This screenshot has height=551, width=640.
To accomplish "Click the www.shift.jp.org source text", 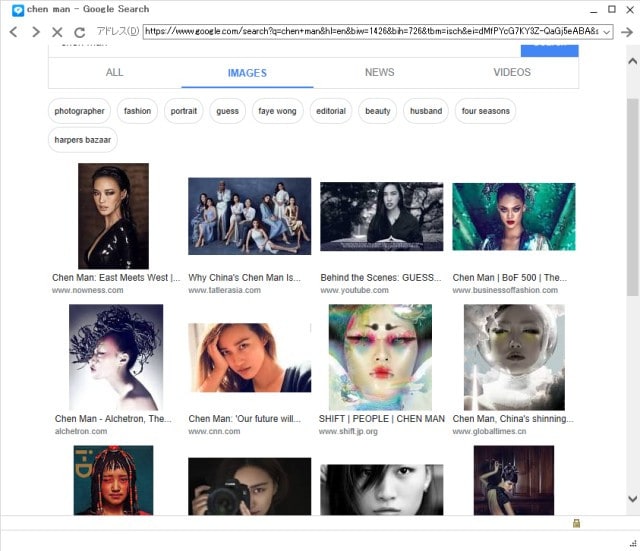I will pos(348,431).
